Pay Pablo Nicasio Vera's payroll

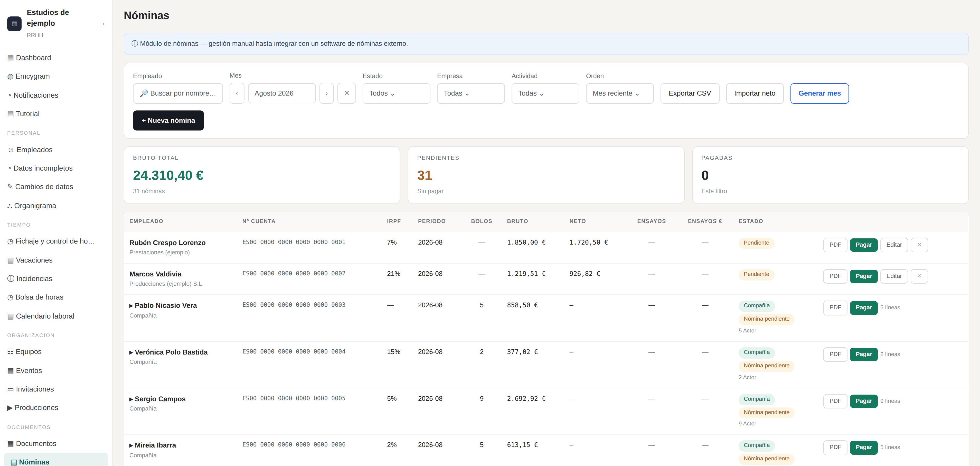coord(864,308)
